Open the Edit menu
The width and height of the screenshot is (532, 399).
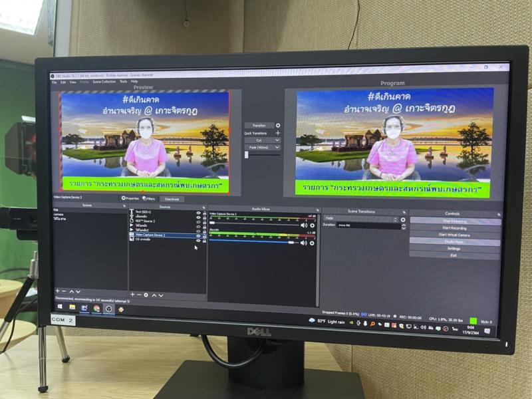(x=63, y=82)
